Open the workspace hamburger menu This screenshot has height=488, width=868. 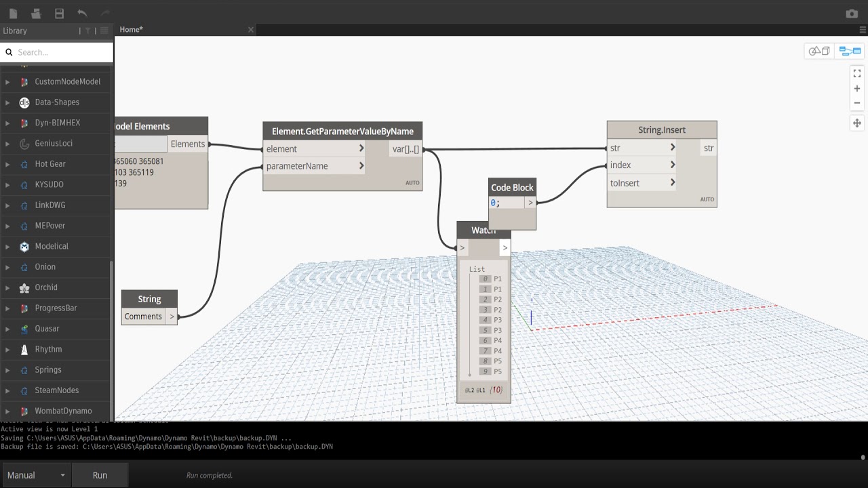point(863,30)
